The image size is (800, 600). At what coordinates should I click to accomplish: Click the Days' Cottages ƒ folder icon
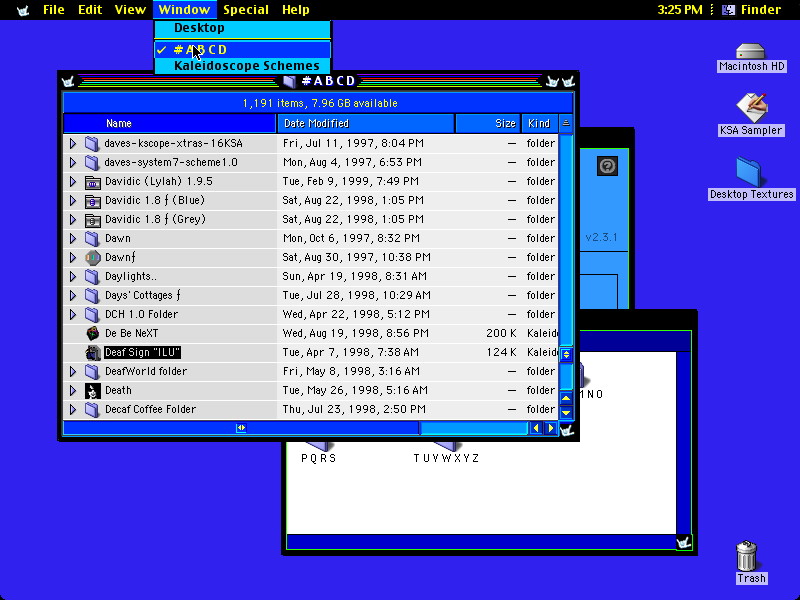92,295
